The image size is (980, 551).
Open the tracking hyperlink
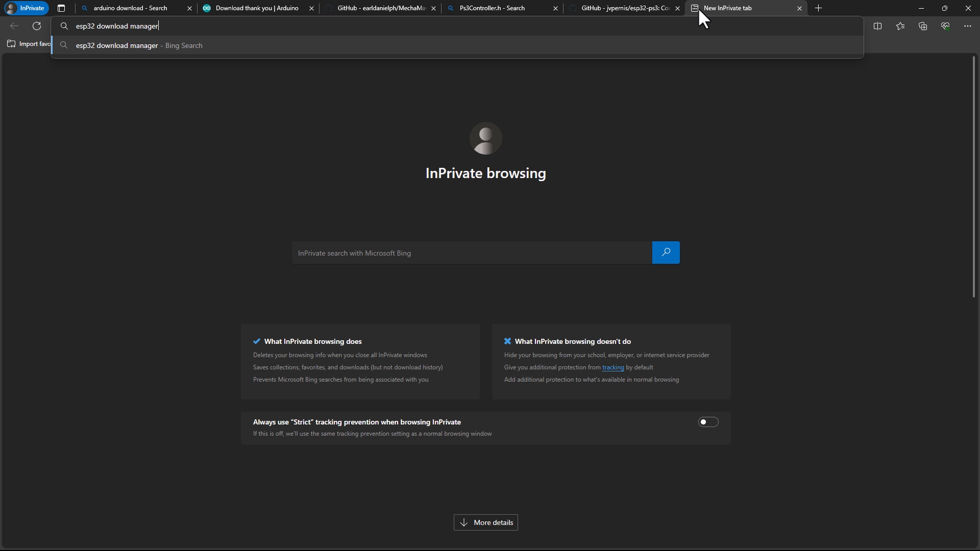(613, 367)
